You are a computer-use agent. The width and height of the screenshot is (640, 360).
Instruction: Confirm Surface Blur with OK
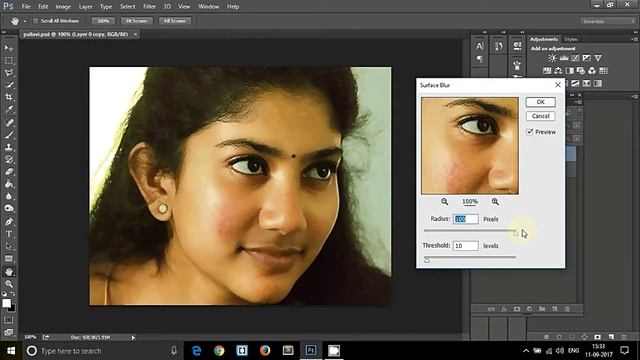click(540, 102)
